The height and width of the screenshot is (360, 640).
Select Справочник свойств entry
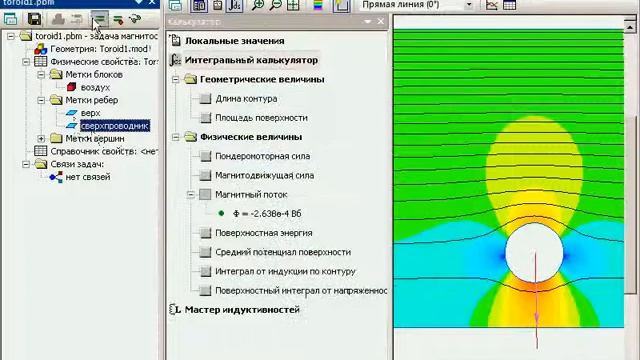tap(103, 151)
